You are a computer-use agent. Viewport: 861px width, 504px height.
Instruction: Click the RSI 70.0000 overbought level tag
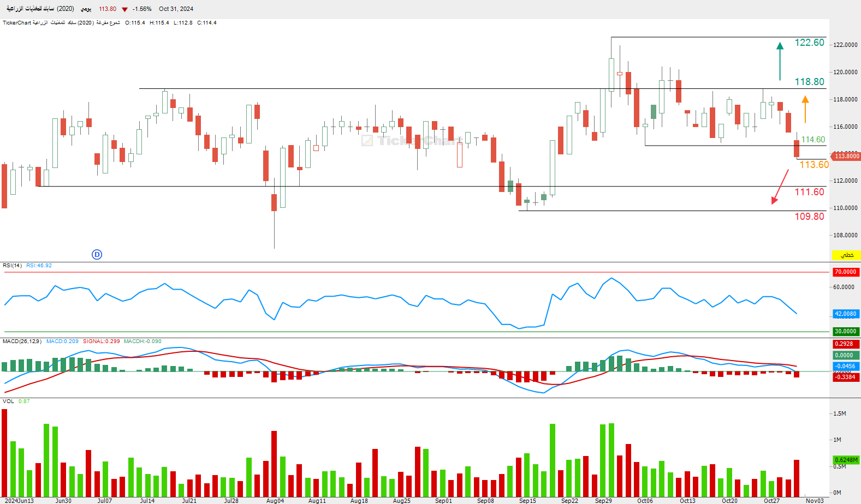846,272
